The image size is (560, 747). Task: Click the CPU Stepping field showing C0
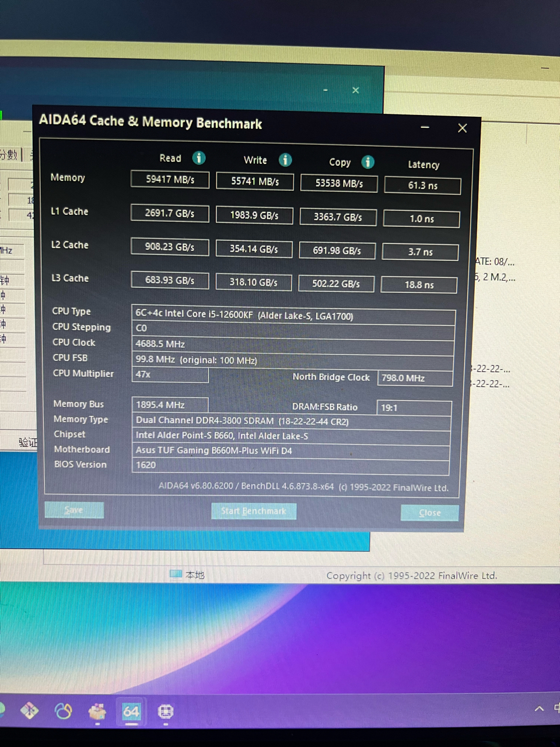pyautogui.click(x=293, y=330)
